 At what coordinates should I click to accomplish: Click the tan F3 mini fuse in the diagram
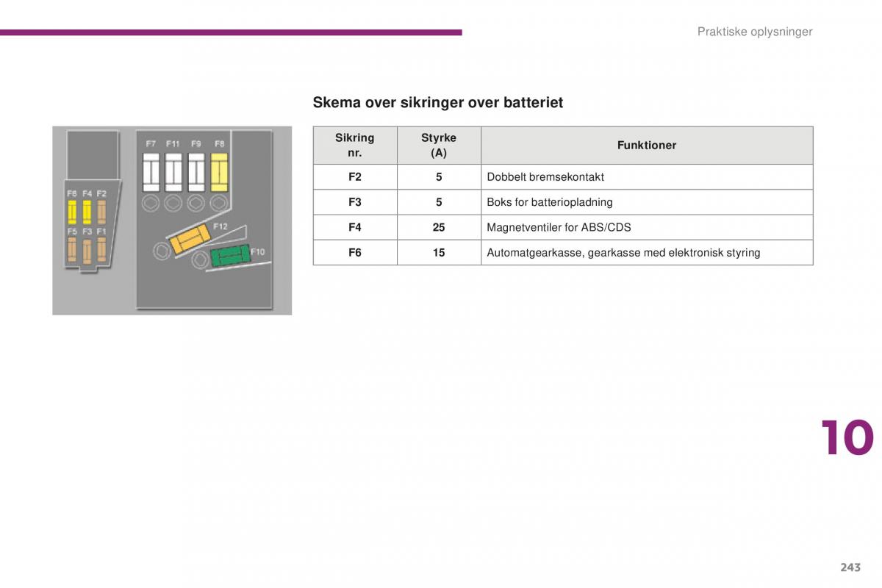tap(87, 250)
